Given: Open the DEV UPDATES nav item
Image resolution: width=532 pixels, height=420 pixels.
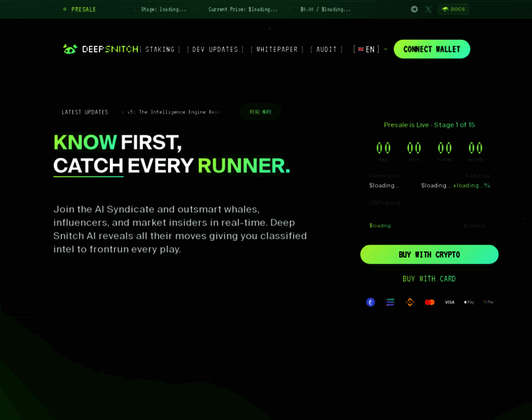Looking at the screenshot, I should point(215,50).
